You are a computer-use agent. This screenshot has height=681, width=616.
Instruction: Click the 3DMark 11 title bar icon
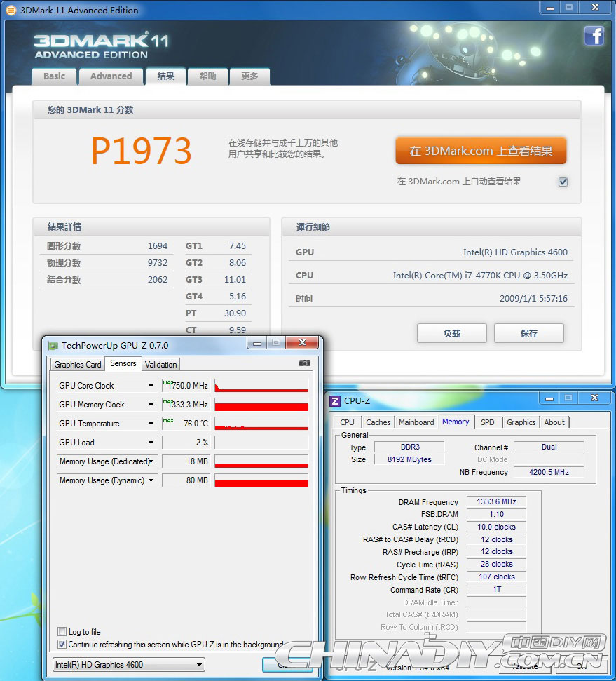(11, 10)
